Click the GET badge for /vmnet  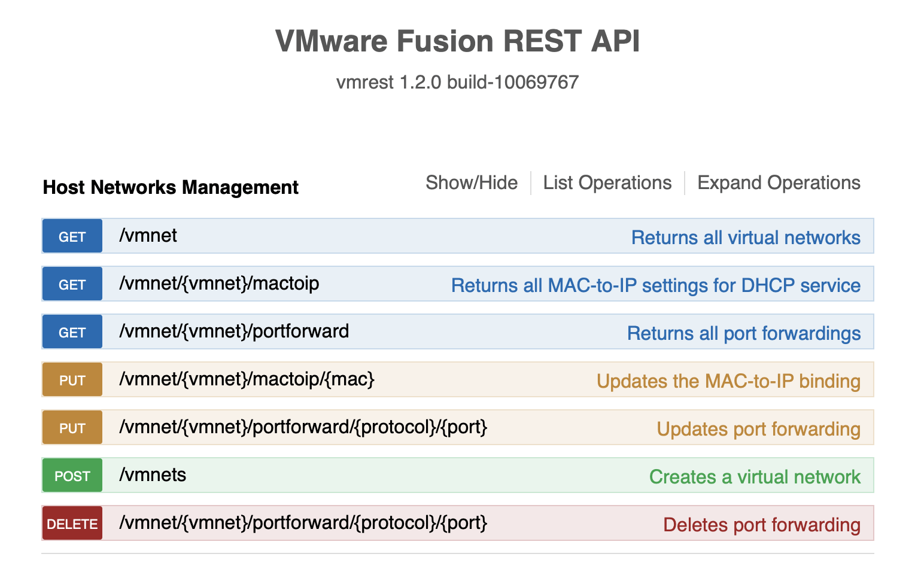[72, 236]
